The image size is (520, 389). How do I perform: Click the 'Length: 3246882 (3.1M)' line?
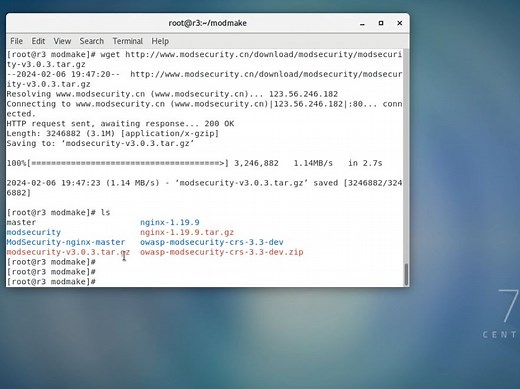[113, 134]
